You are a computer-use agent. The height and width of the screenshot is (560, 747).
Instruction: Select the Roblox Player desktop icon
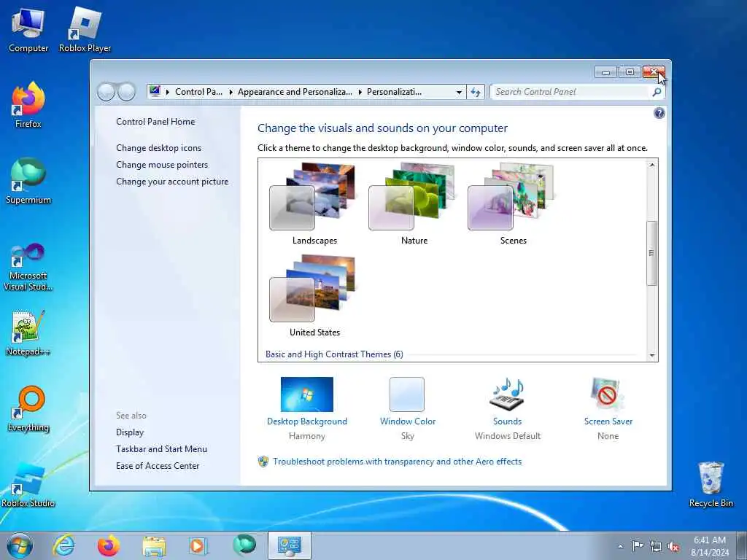[x=85, y=30]
